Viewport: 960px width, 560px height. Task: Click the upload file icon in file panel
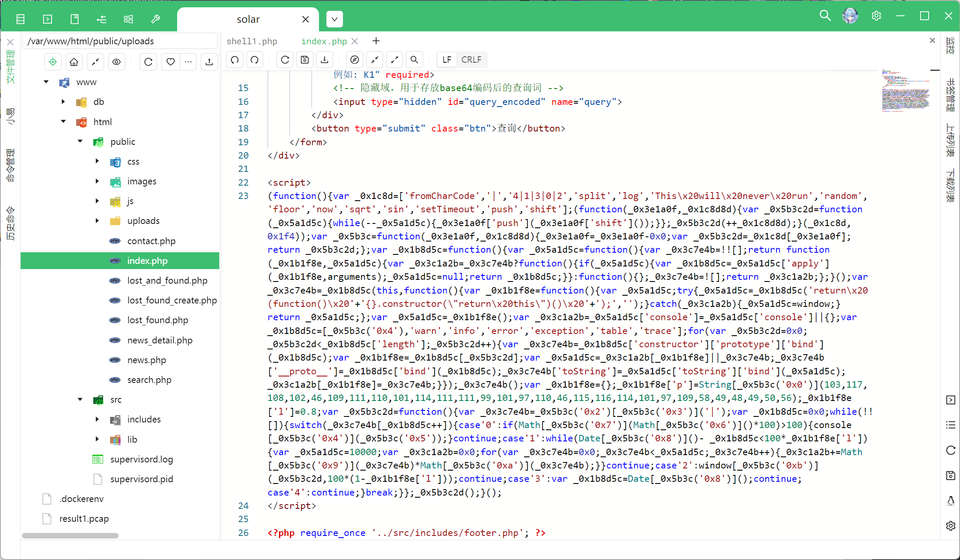click(x=209, y=62)
